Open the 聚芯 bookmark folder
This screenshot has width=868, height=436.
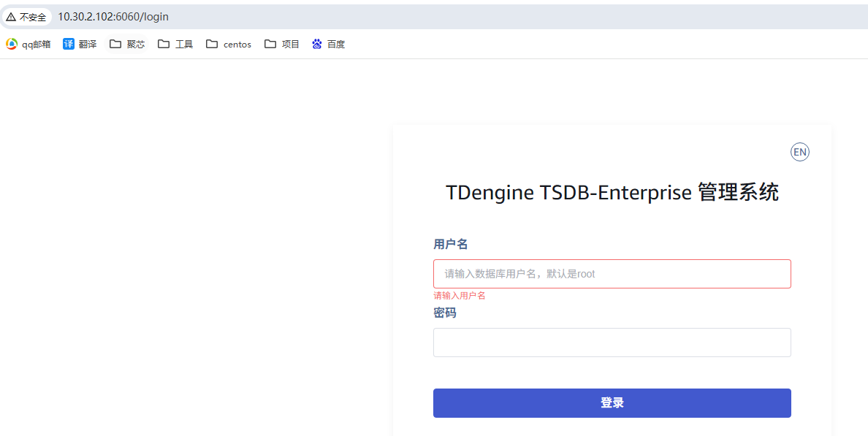[127, 45]
